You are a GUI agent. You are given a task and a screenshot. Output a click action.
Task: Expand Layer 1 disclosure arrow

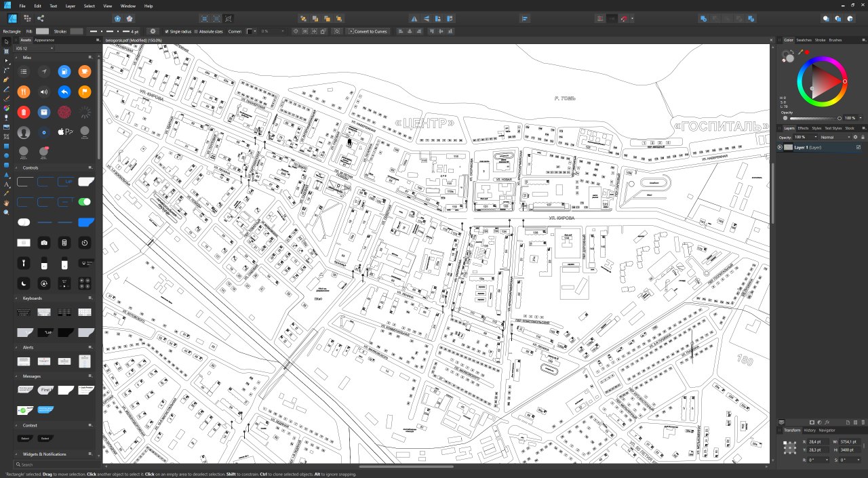780,147
